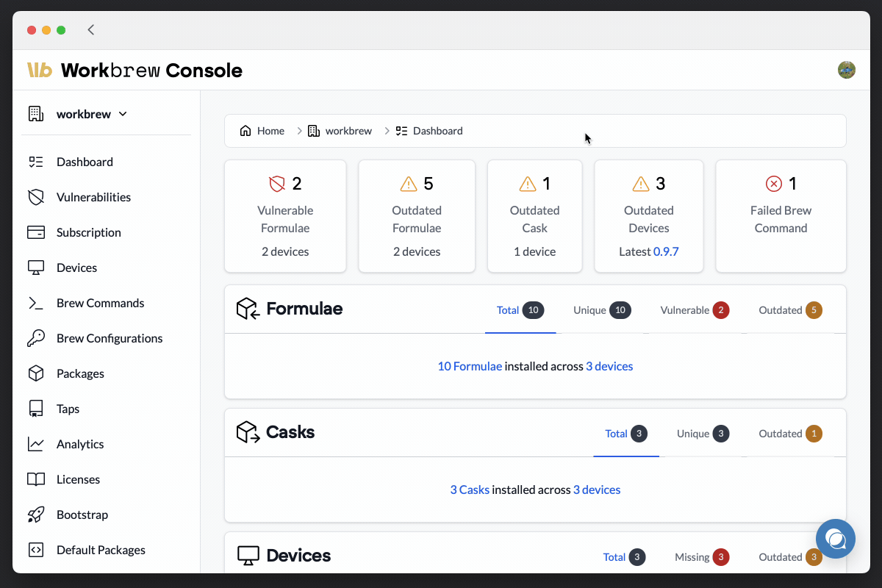
Task: Open the 10 Formulae link
Action: [x=470, y=366]
